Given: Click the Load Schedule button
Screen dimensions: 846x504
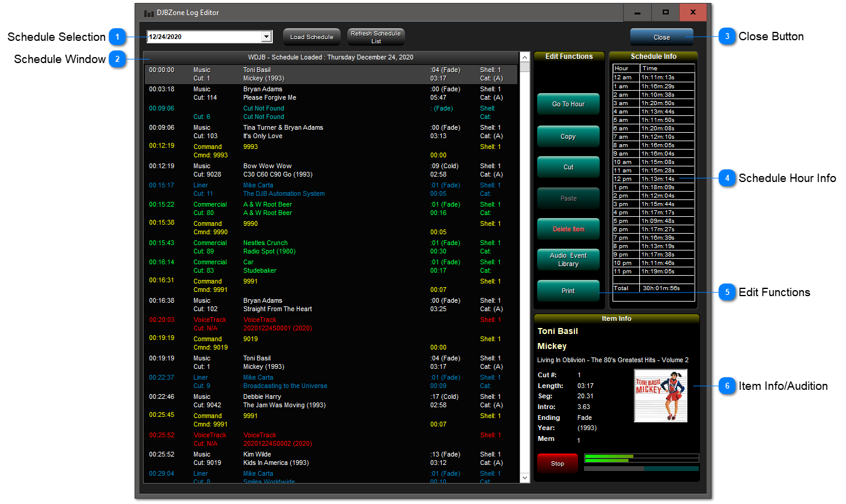Looking at the screenshot, I should tap(312, 37).
